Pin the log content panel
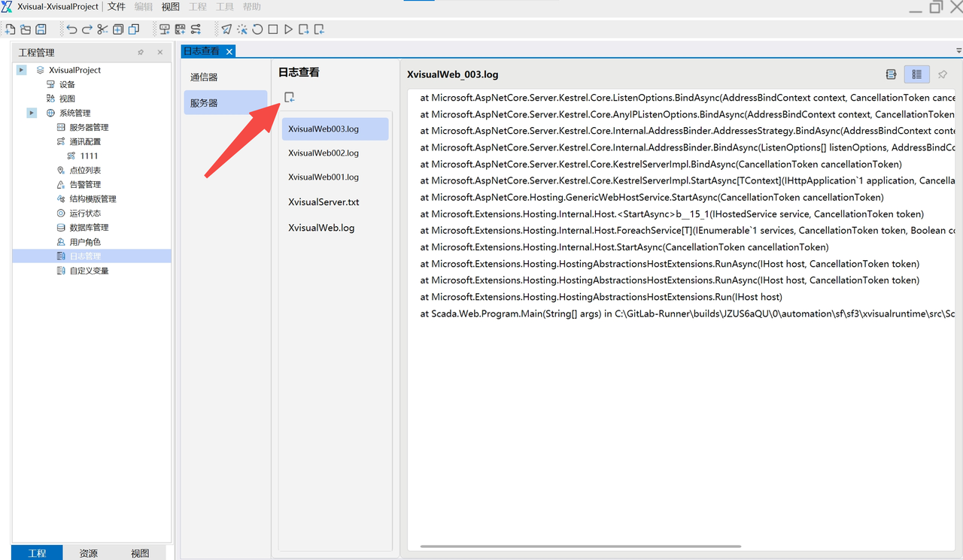The image size is (963, 560). point(942,74)
